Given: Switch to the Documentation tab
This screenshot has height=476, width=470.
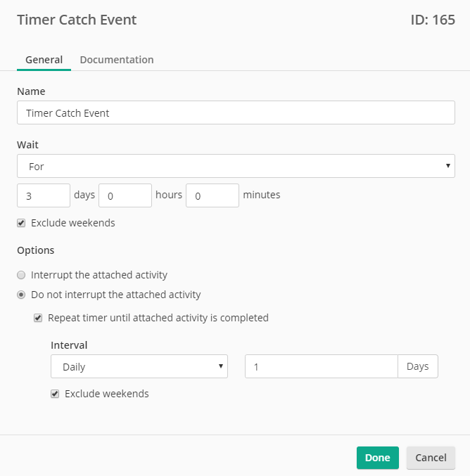Looking at the screenshot, I should click(117, 60).
